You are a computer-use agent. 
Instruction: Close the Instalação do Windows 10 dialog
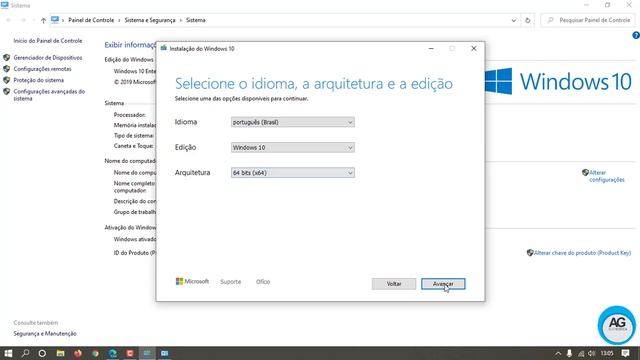tap(473, 48)
